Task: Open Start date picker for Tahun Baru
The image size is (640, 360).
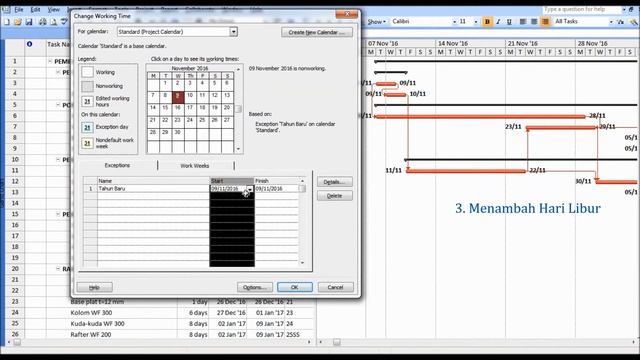Action: tap(249, 189)
